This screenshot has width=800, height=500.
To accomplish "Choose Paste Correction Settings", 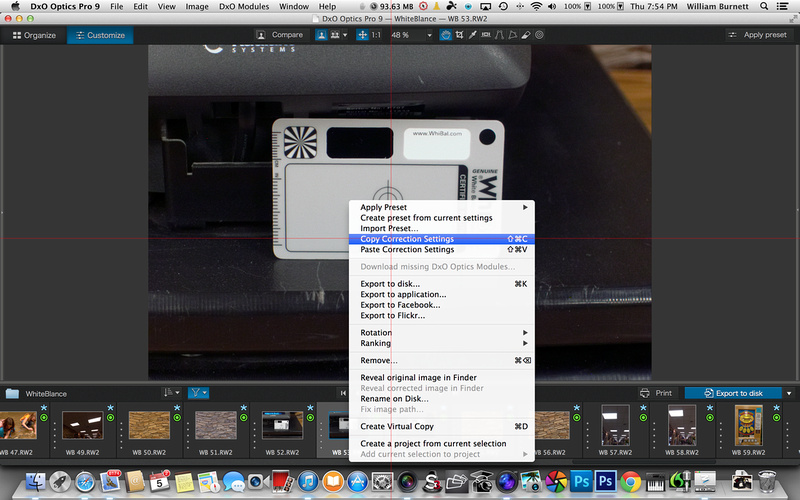I will (x=442, y=249).
